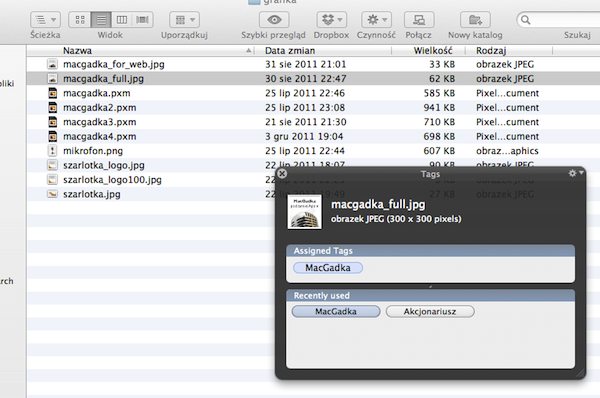Select file szarlotka_logo100.jpg

pos(112,180)
